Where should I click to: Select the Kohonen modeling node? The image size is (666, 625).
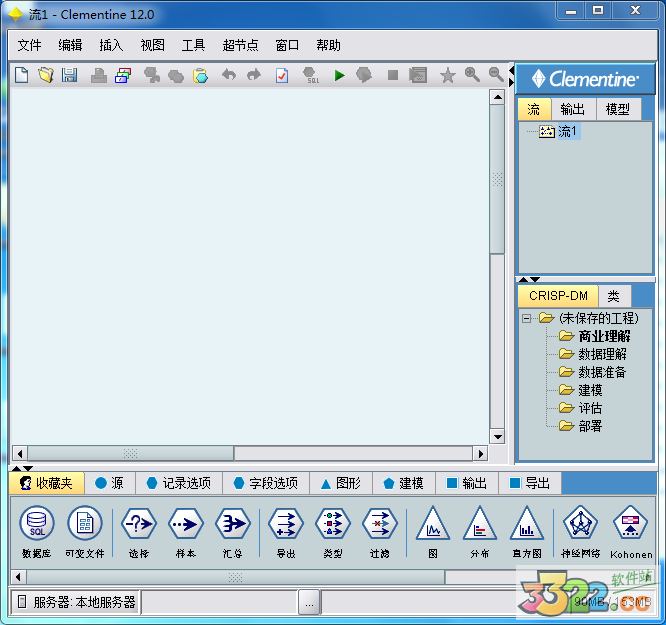coord(631,532)
